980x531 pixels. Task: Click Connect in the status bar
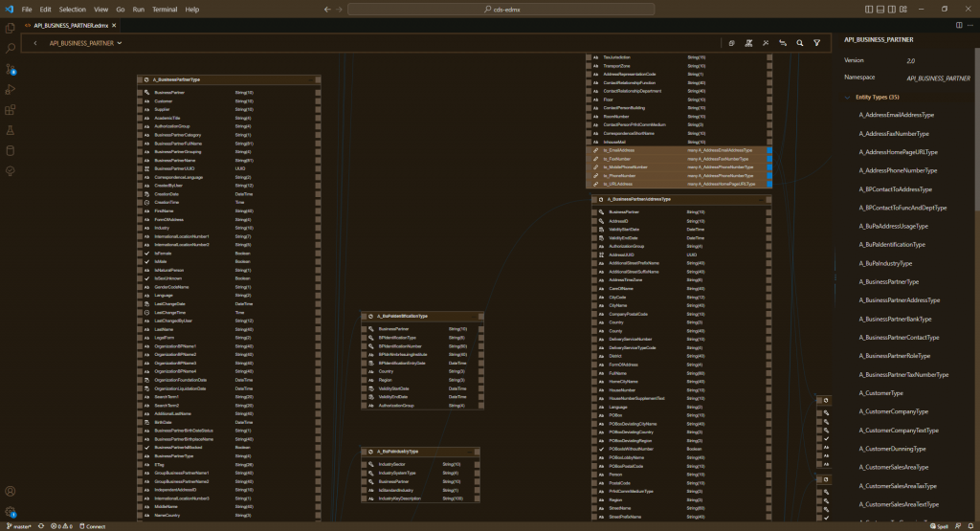pyautogui.click(x=93, y=526)
